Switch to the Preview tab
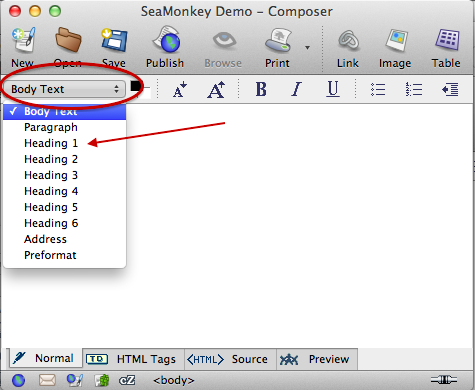 (317, 359)
